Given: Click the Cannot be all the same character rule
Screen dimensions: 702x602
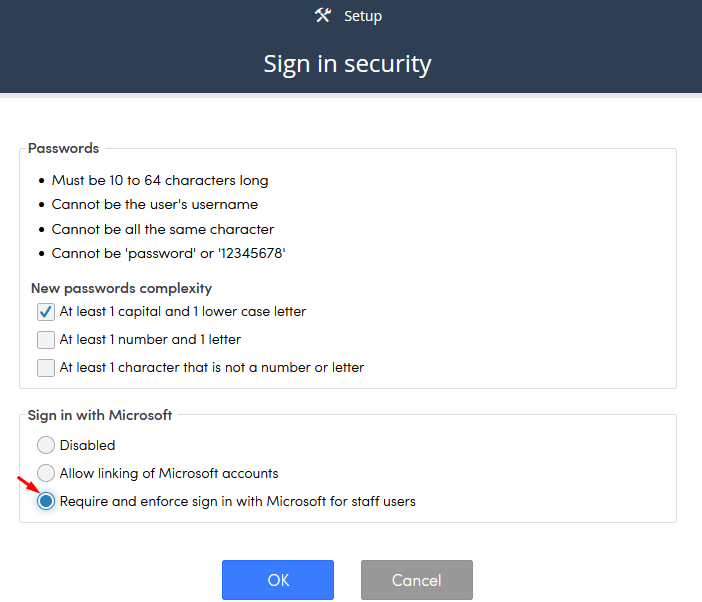Looking at the screenshot, I should click(163, 229).
